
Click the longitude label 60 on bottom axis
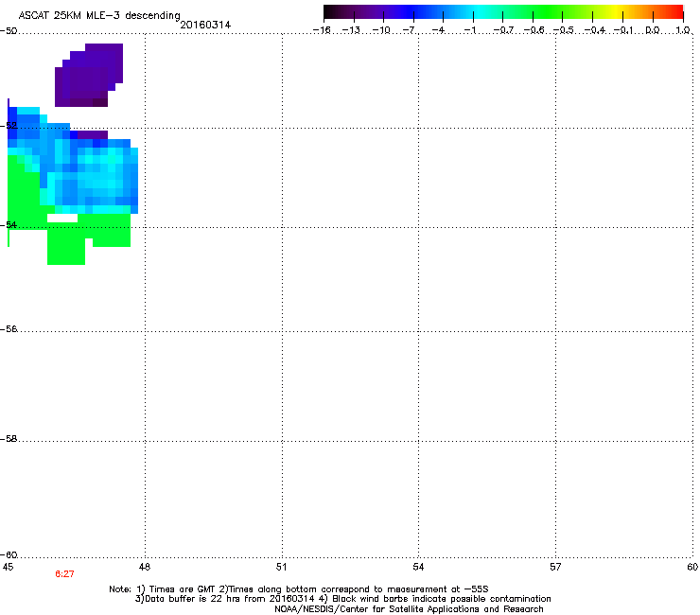[x=692, y=567]
